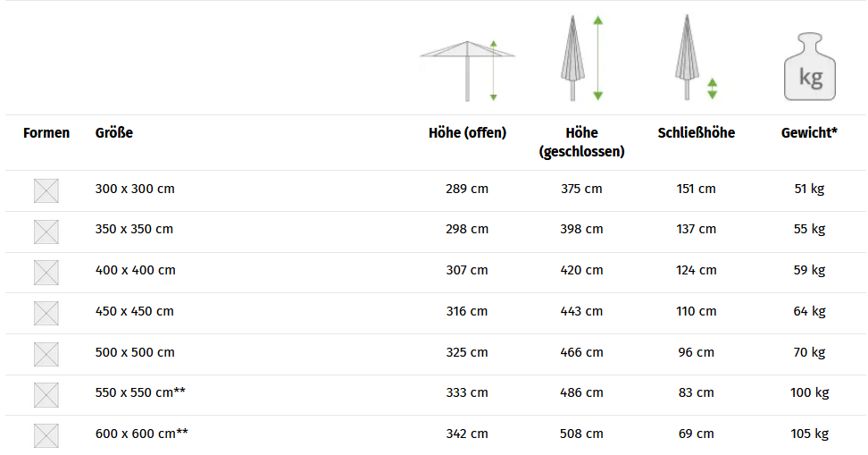
Task: Select square shape icon for 300 x 300 cm
Action: pyautogui.click(x=46, y=190)
